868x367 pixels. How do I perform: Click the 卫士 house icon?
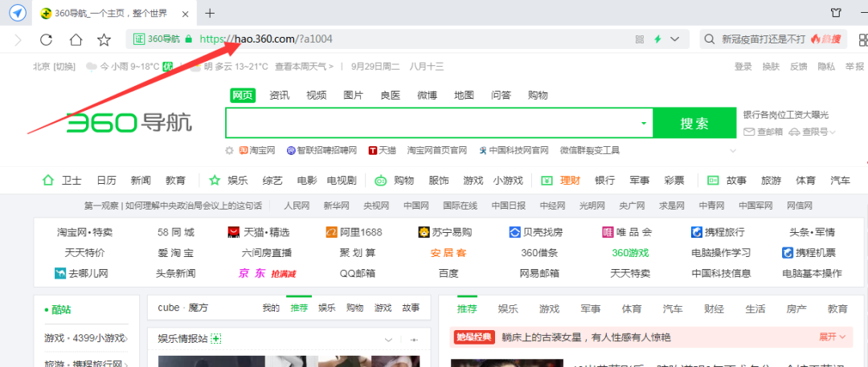click(48, 180)
